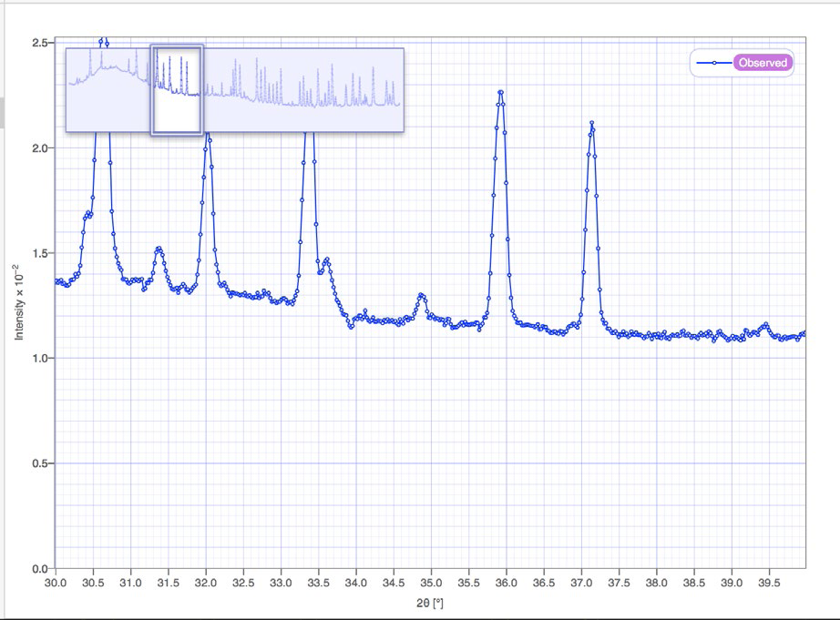Screen dimensions: 840x620
Task: Click the 0.0 y-axis tick label
Action: pos(40,569)
